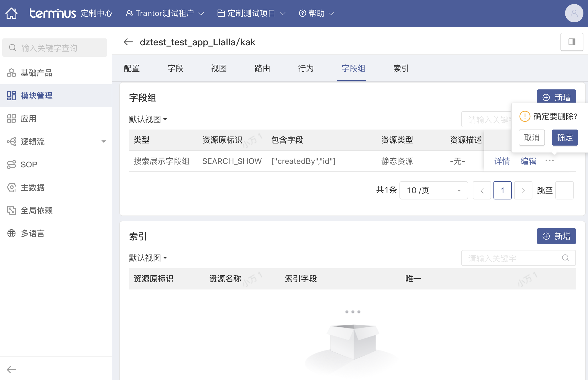Switch to the 字段组 tab
This screenshot has height=380, width=588.
(354, 68)
